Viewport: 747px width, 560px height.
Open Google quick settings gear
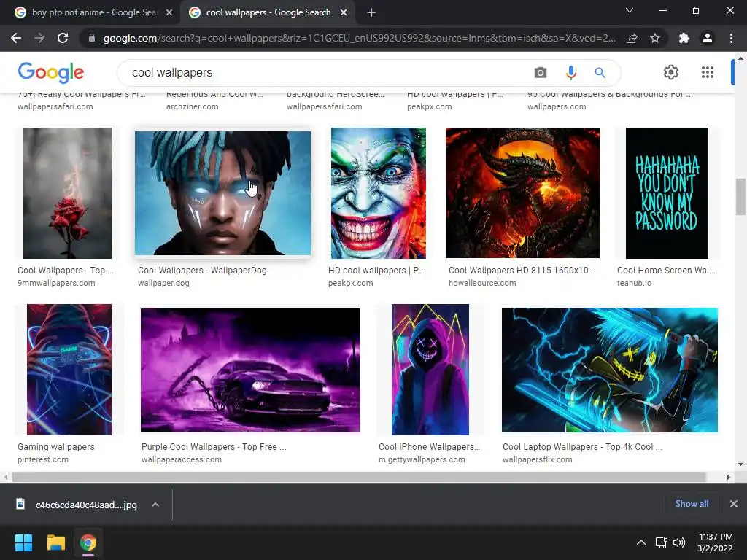(671, 72)
